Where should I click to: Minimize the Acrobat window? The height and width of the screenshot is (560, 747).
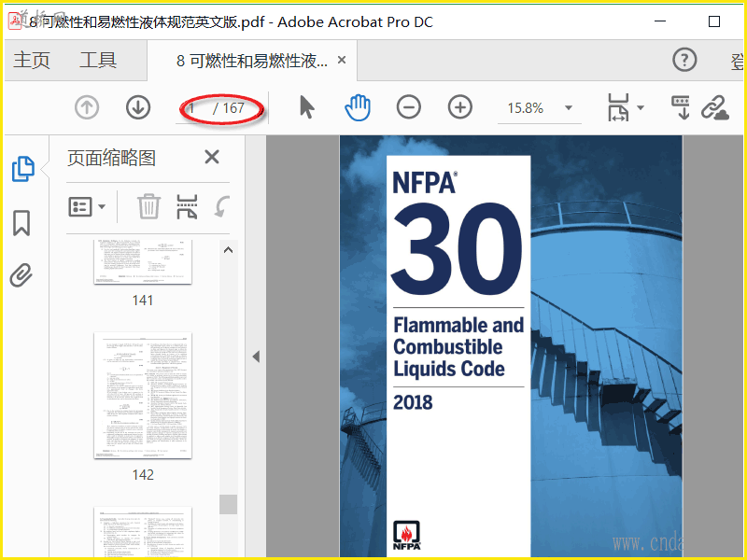pos(660,21)
